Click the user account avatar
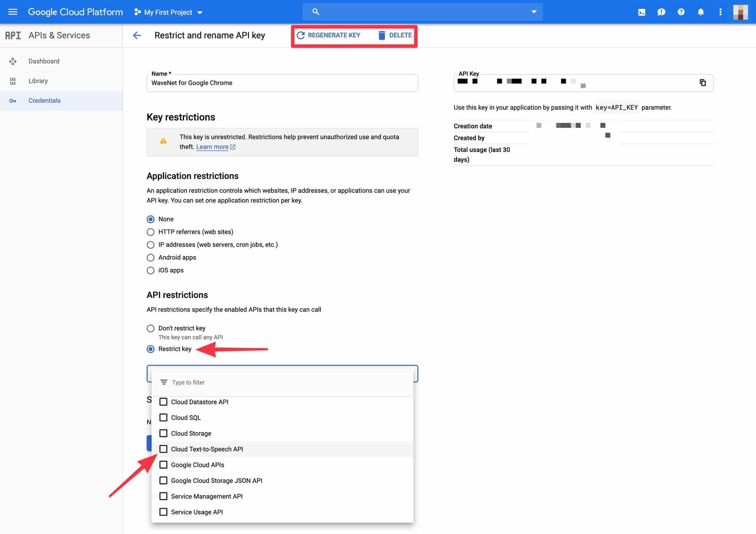The width and height of the screenshot is (756, 534). click(x=740, y=12)
